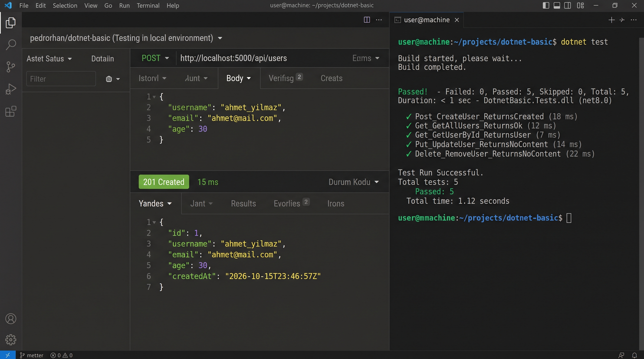Select the Creats request tab
This screenshot has height=359, width=644.
click(332, 78)
